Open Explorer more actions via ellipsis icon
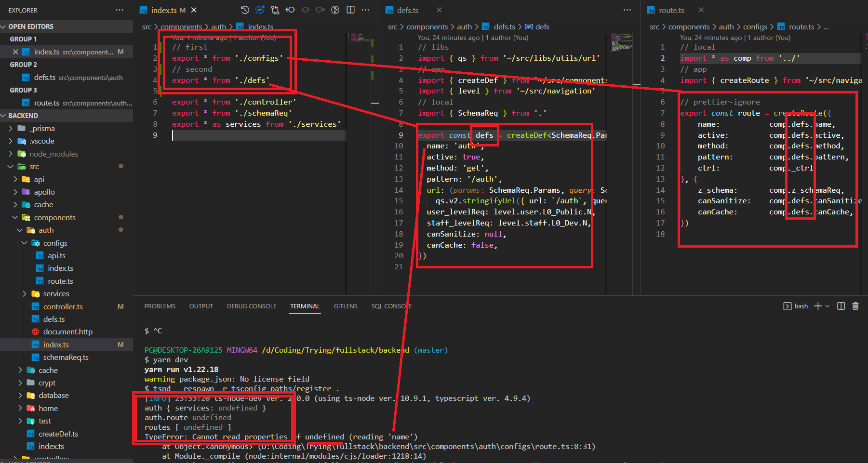Screen dimensions: 868x463 pyautogui.click(x=119, y=10)
